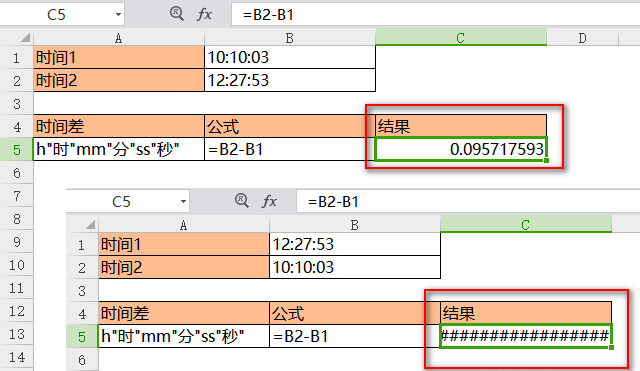Select row 5 header

coord(17,149)
